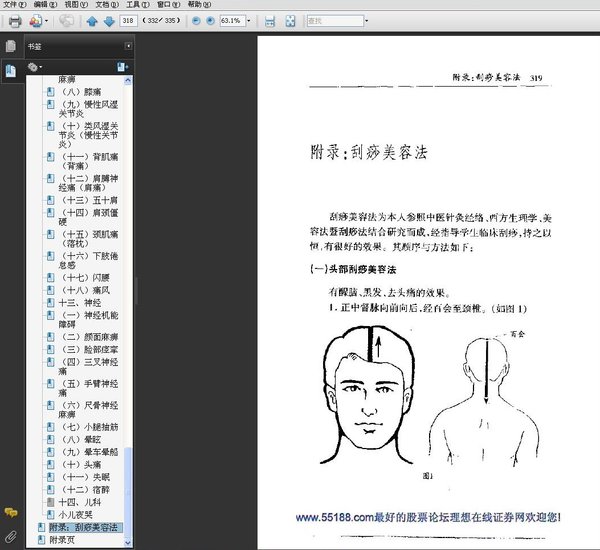
Task: Zoom in with the plus button
Action: 210,21
